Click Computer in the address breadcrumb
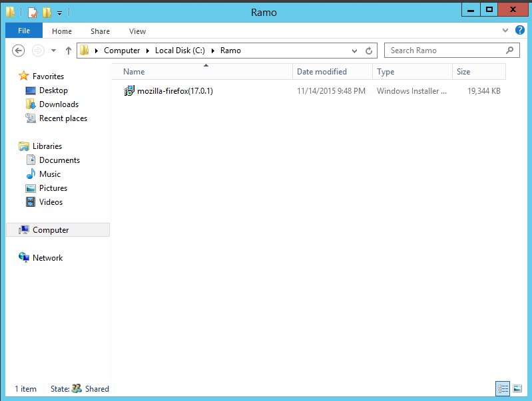The image size is (532, 401). click(122, 51)
